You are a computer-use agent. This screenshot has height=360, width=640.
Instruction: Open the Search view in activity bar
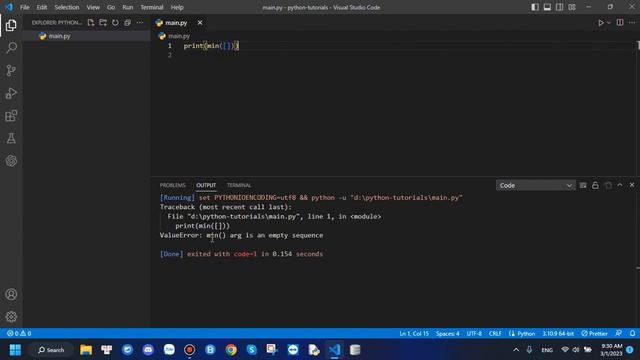(x=11, y=48)
